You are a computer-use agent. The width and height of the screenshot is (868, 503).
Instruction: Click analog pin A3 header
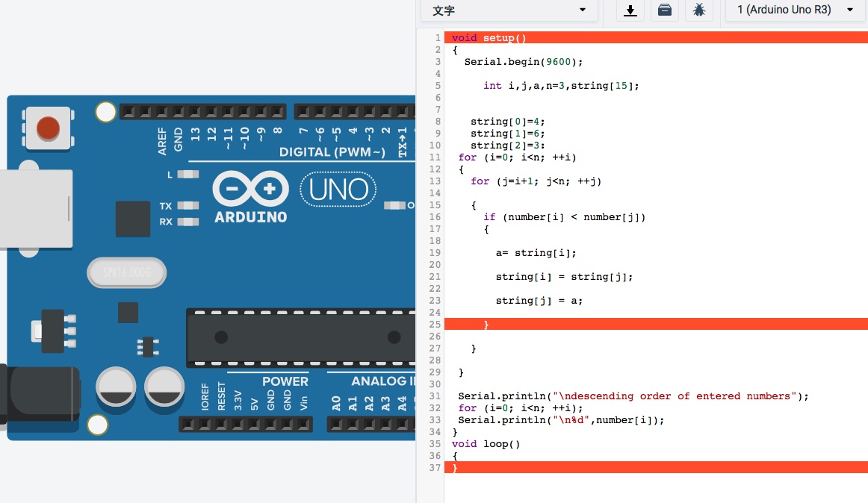[x=385, y=425]
